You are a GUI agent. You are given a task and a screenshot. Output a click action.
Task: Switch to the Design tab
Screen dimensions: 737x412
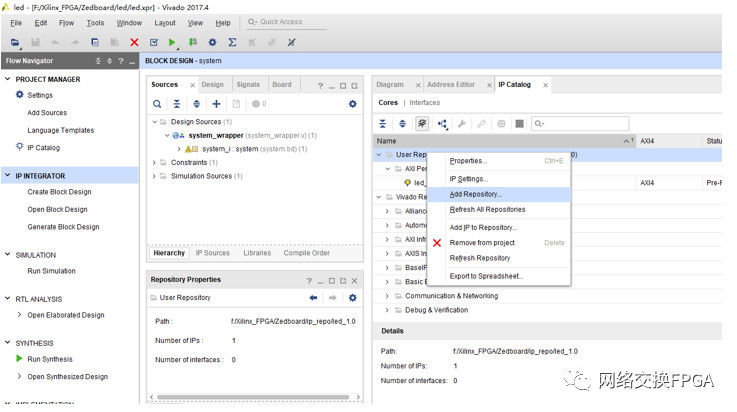click(x=212, y=85)
